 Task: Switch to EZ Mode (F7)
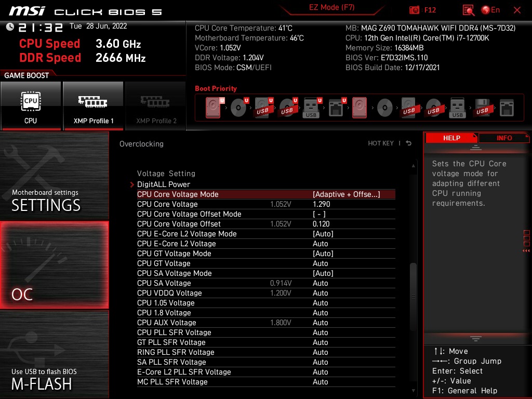[332, 7]
